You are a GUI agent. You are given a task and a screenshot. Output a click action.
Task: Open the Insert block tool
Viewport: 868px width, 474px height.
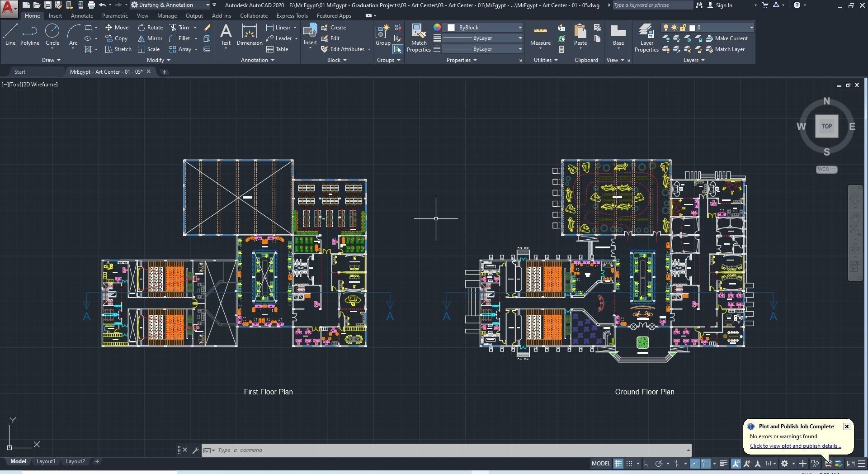(310, 35)
